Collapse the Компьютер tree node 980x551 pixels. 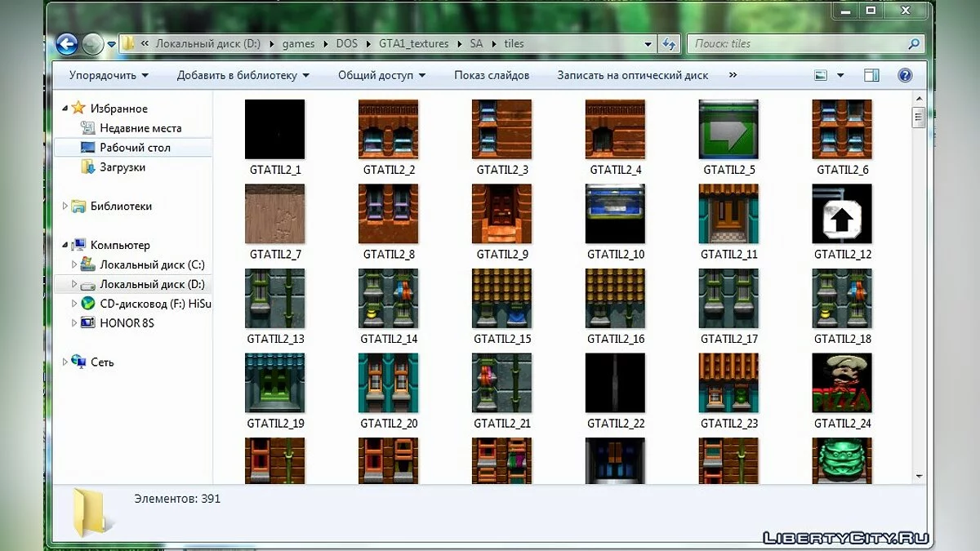tap(66, 245)
